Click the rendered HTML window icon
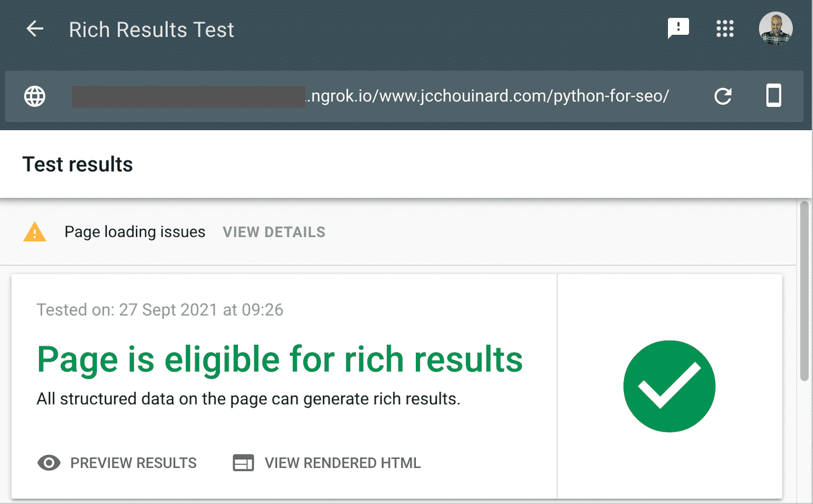 click(x=243, y=463)
